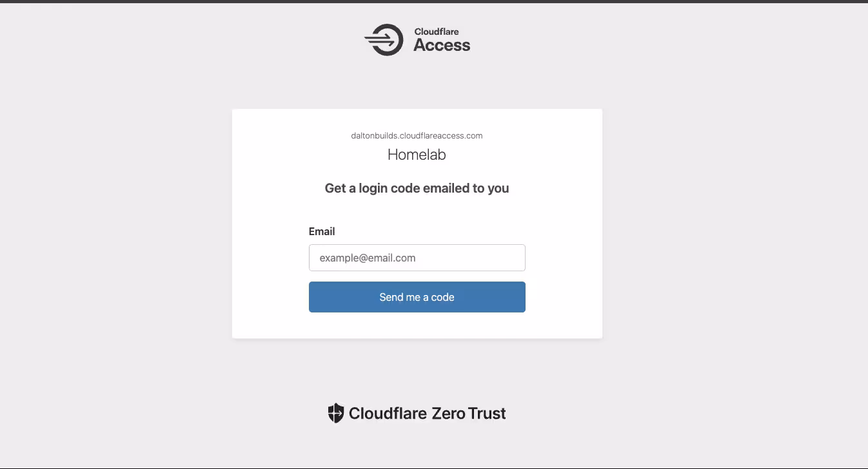868x469 pixels.
Task: Focus the email address input field
Action: coord(417,258)
